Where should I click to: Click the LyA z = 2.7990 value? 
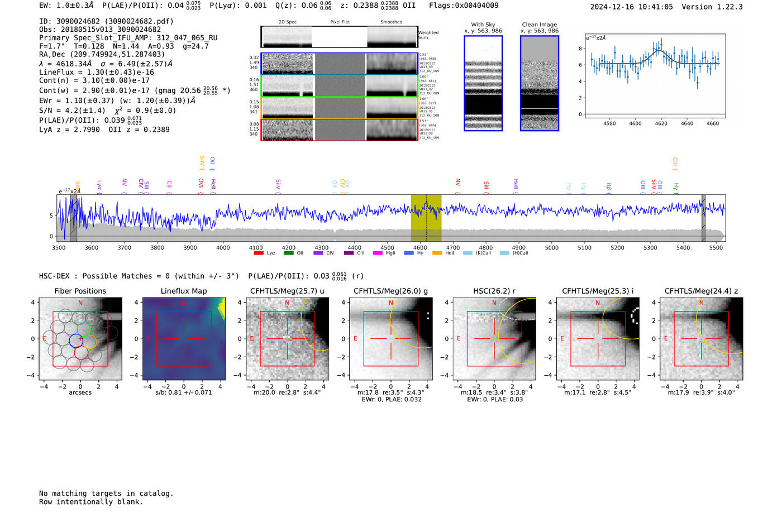[69, 130]
